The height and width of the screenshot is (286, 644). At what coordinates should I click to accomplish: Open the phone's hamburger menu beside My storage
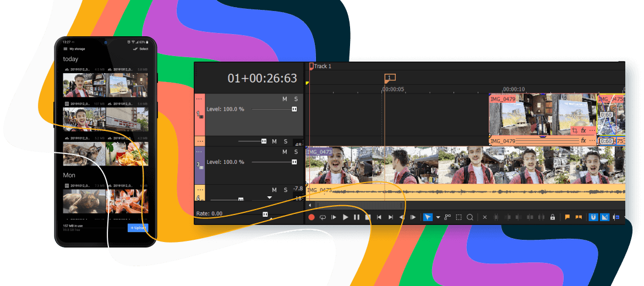click(66, 49)
